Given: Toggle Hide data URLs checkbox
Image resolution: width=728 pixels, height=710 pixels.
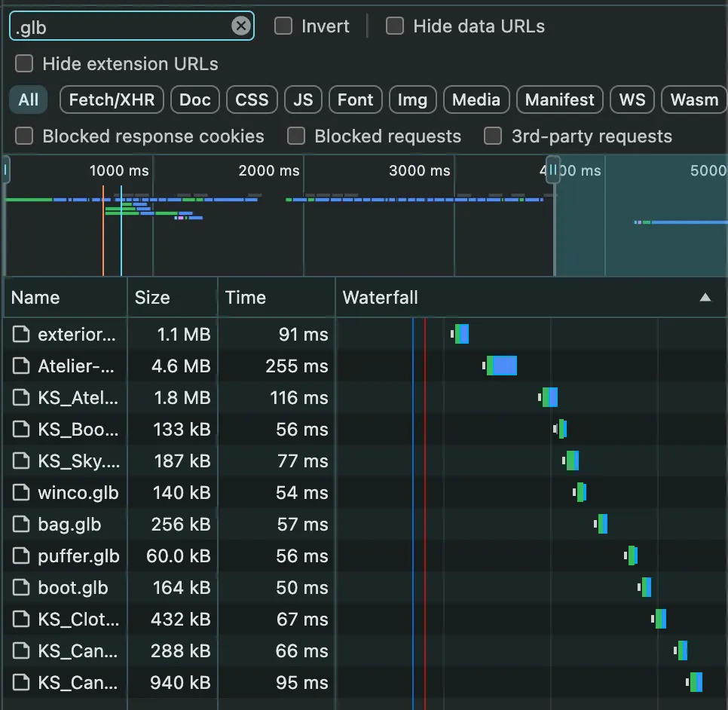Looking at the screenshot, I should [x=395, y=26].
